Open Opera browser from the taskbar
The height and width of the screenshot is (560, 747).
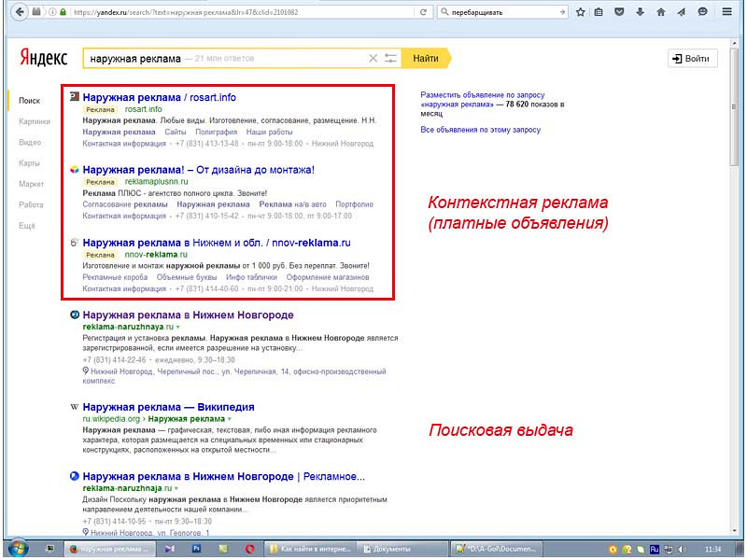[x=249, y=549]
